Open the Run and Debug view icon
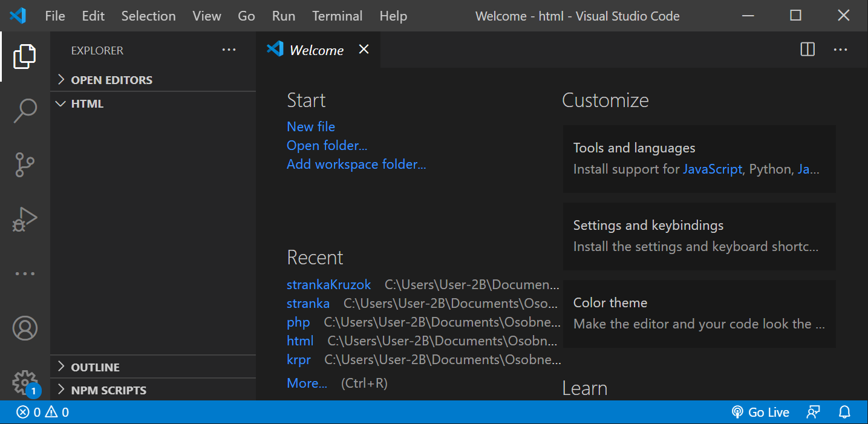Viewport: 868px width, 424px height. click(25, 220)
